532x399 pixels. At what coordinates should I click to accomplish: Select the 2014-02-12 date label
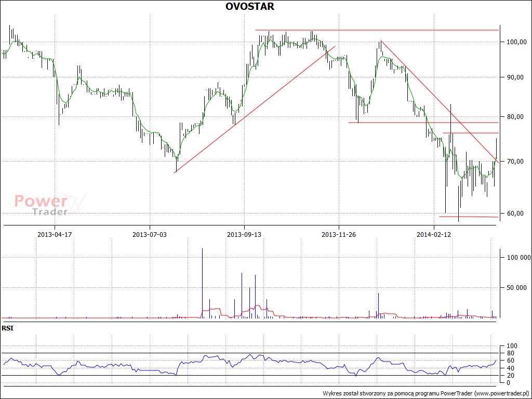tap(434, 234)
